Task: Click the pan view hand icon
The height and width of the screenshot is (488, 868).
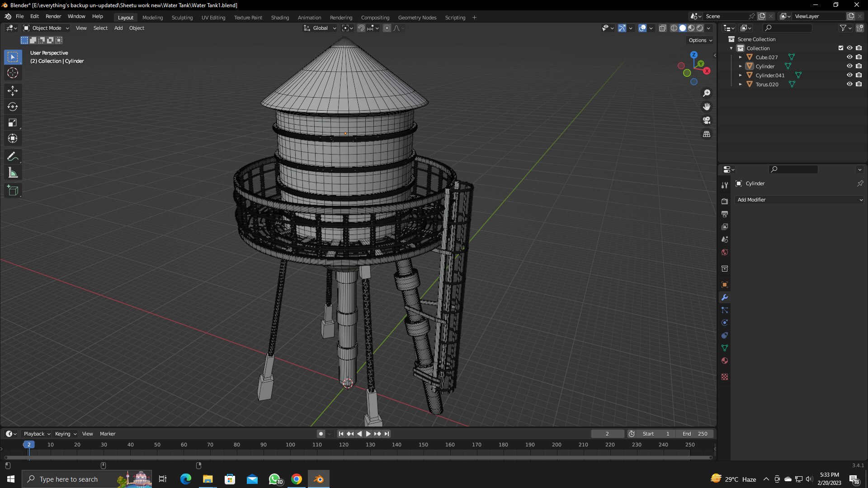Action: [x=707, y=107]
